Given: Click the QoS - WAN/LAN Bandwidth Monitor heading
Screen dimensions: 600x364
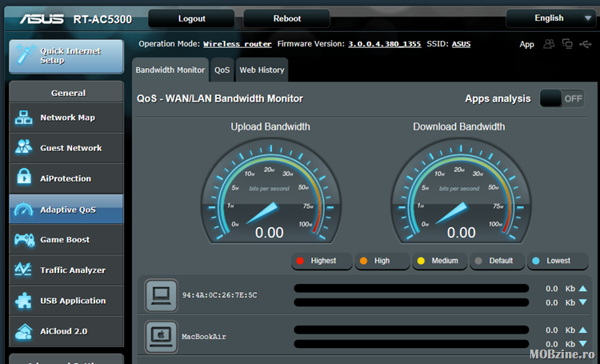Looking at the screenshot, I should (x=220, y=98).
